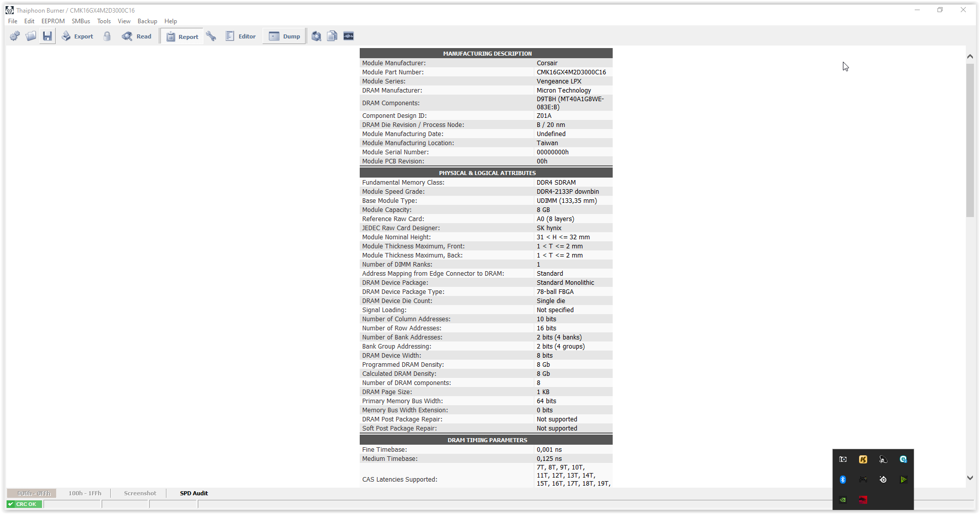Viewport: 980px width, 514px height.
Task: Click the Dump toolbar button
Action: tap(284, 36)
